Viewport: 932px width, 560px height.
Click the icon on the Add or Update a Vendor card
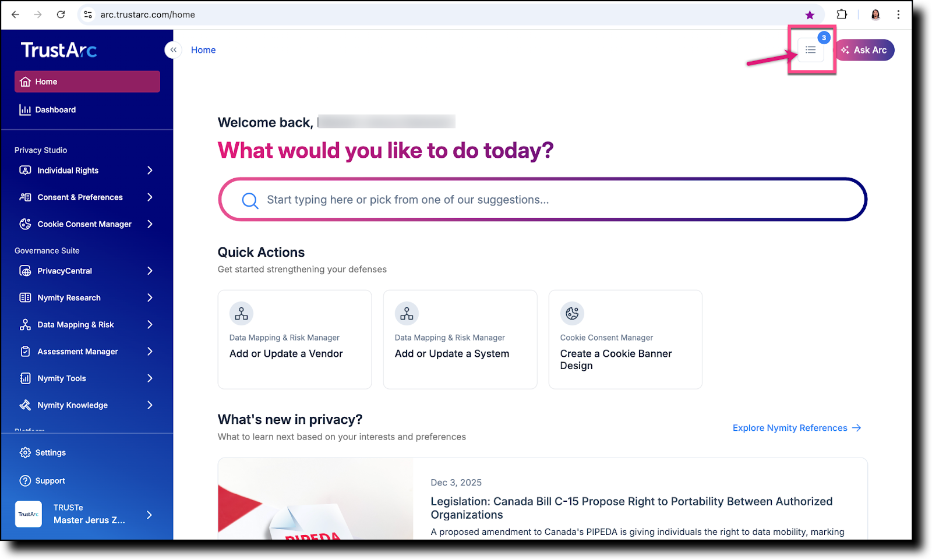point(241,313)
